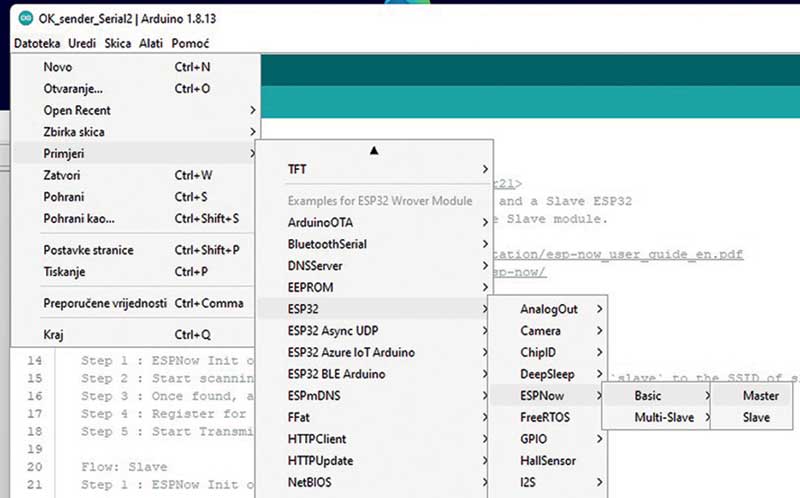Open Preporučene vrijednosti preferences

(105, 303)
